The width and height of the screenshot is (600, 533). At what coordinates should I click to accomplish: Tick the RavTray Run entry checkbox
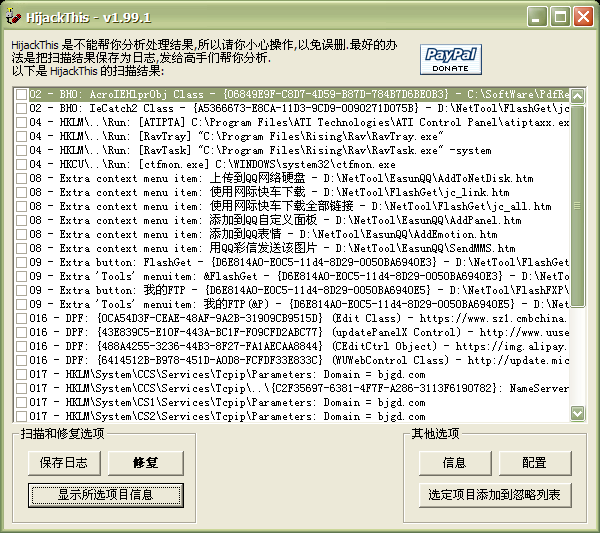click(21, 136)
